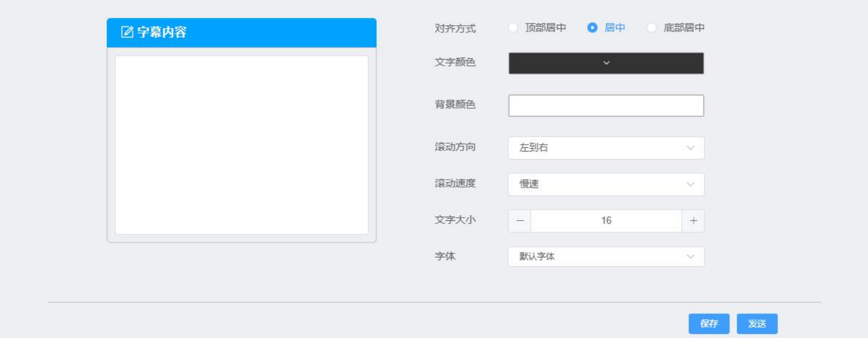Image resolution: width=868 pixels, height=338 pixels.
Task: Click the 对齐方式 label
Action: [x=455, y=28]
